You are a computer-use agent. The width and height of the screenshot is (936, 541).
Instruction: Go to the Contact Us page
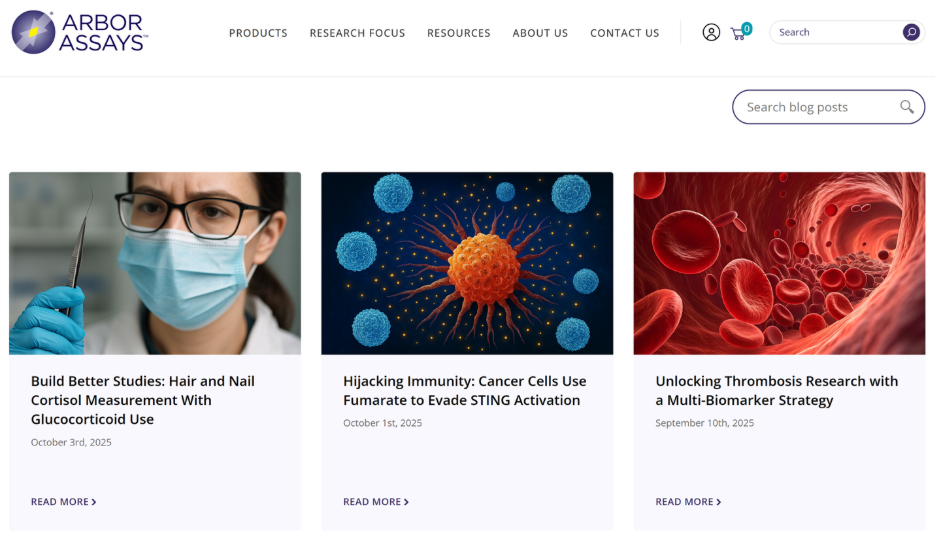coord(624,33)
